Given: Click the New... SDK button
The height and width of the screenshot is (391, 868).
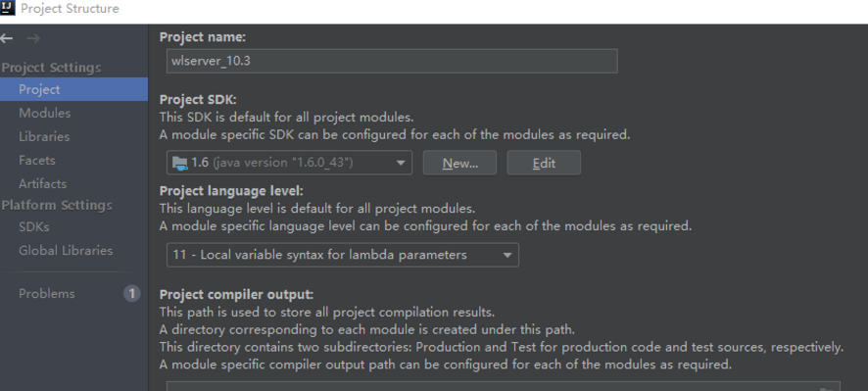Looking at the screenshot, I should point(460,163).
